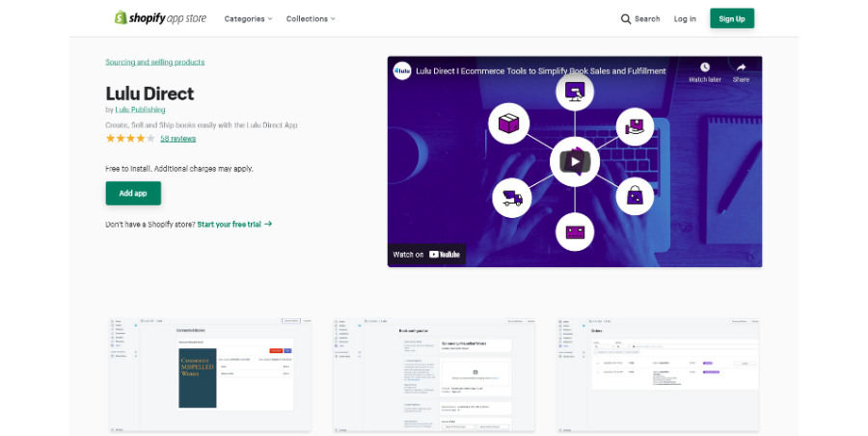Click the shopping bag icon in video
Image resolution: width=868 pixels, height=436 pixels.
click(635, 196)
